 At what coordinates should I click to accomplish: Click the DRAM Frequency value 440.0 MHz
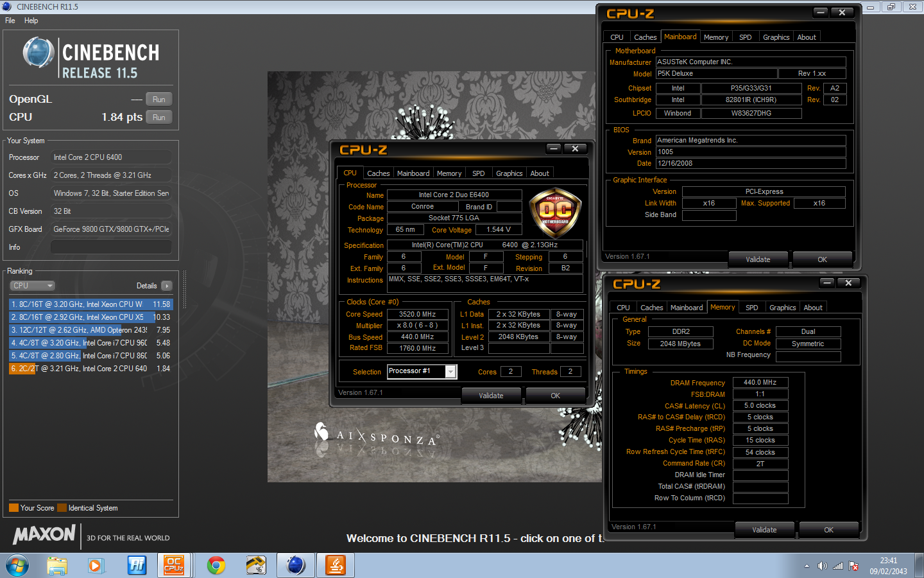(760, 382)
